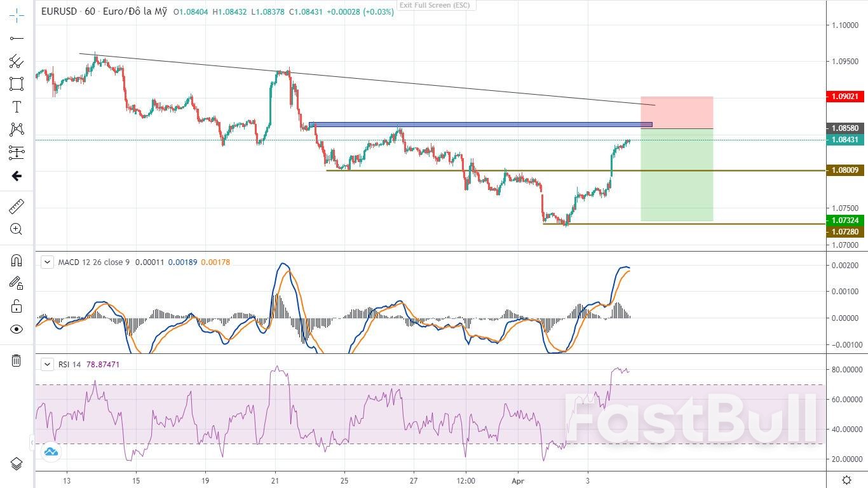Select the green profit zone of short position

[677, 175]
